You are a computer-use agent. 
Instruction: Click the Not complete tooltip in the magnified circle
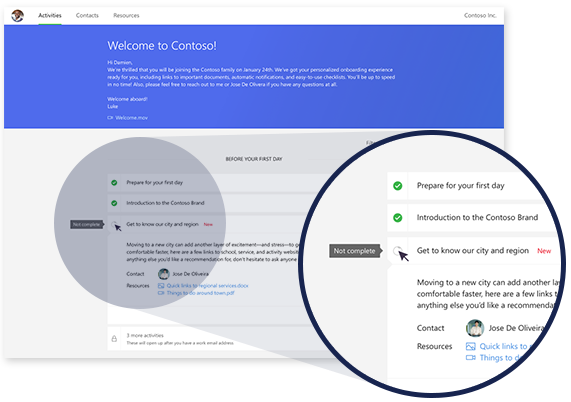[x=355, y=251]
